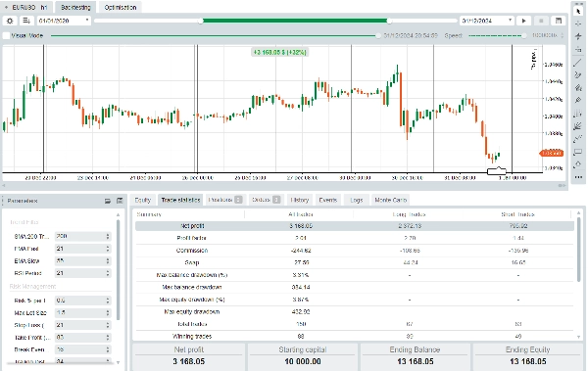The image size is (588, 371).
Task: Select the trend line drawing tool
Action: [578, 63]
